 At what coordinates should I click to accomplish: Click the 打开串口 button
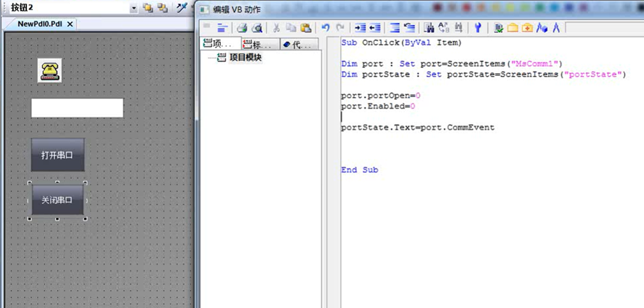pos(57,155)
